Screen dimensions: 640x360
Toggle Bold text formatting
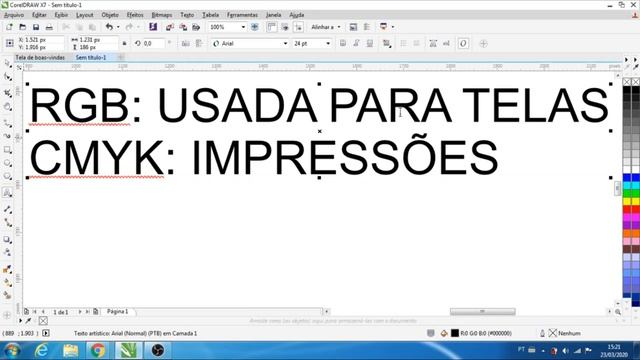(343, 43)
